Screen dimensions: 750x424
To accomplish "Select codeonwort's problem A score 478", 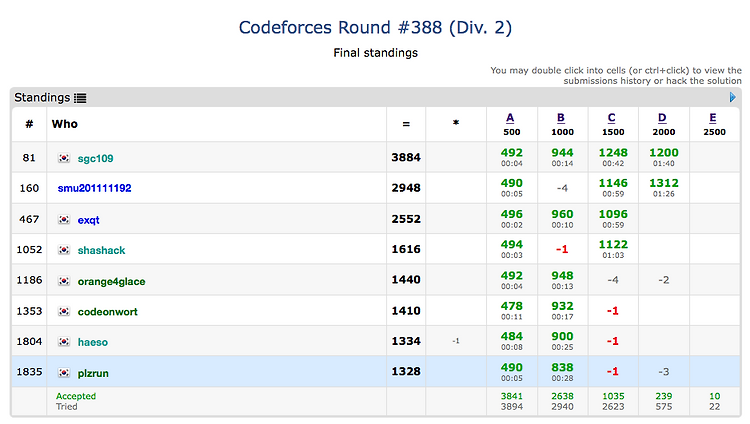I will [x=512, y=306].
